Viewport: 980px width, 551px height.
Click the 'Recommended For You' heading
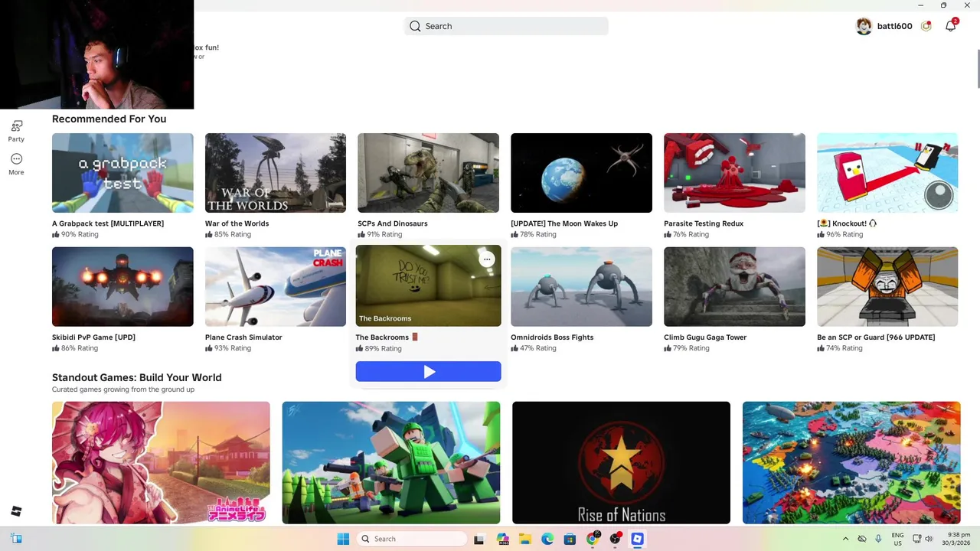tap(109, 119)
